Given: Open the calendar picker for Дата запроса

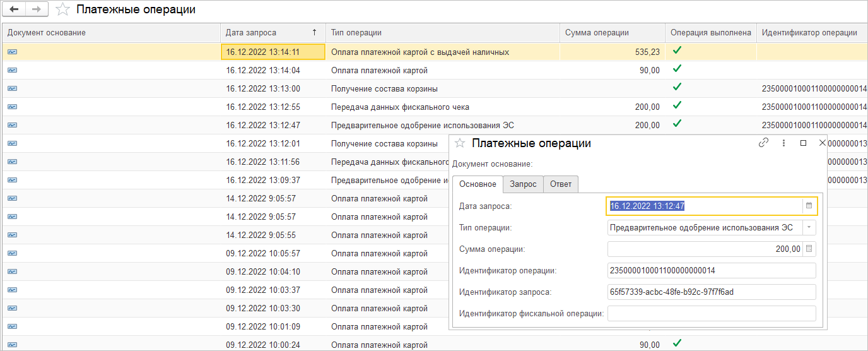Looking at the screenshot, I should point(809,206).
